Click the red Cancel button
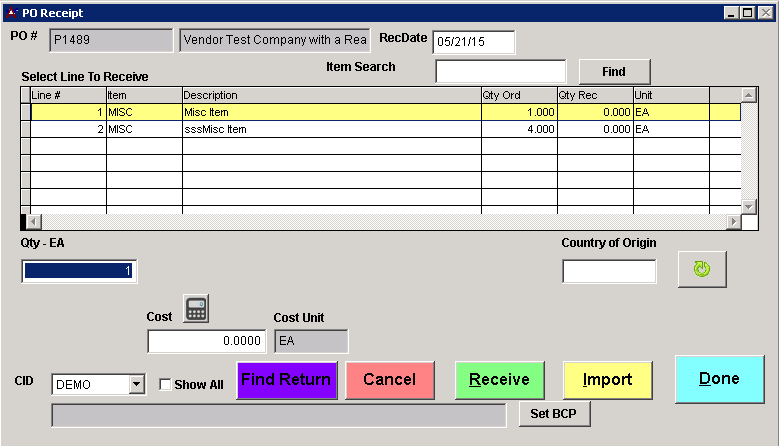This screenshot has height=446, width=779. [x=389, y=380]
